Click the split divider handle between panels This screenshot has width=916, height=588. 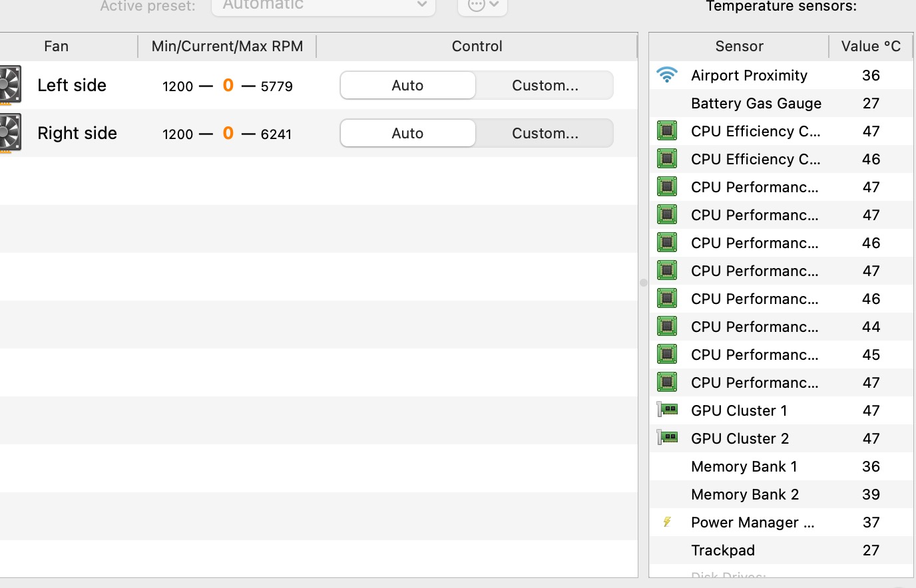[643, 283]
